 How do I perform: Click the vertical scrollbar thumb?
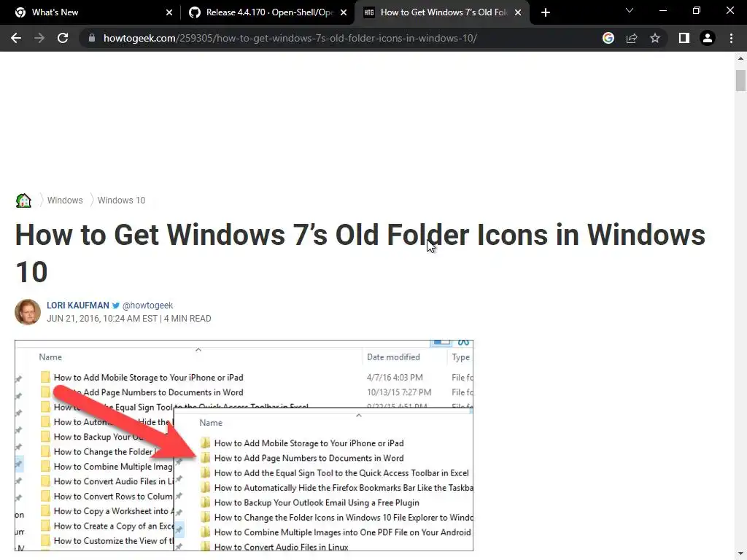(740, 80)
